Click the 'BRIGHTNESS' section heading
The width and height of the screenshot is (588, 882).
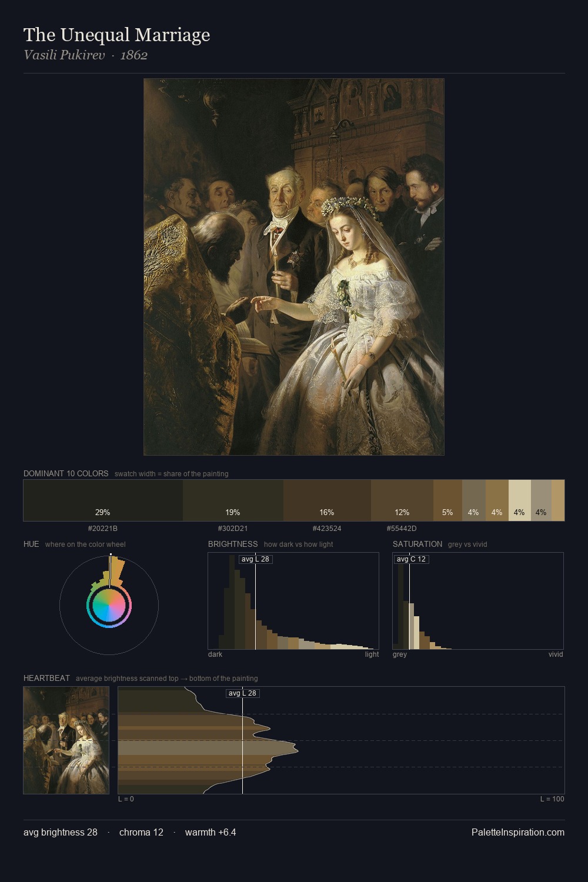(x=233, y=544)
